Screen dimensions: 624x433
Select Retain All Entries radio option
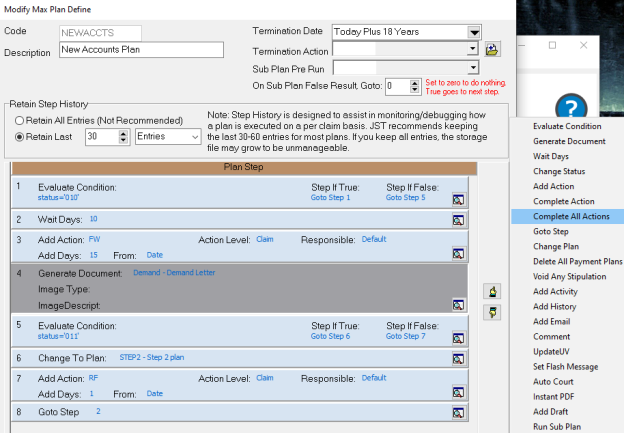[x=19, y=120]
